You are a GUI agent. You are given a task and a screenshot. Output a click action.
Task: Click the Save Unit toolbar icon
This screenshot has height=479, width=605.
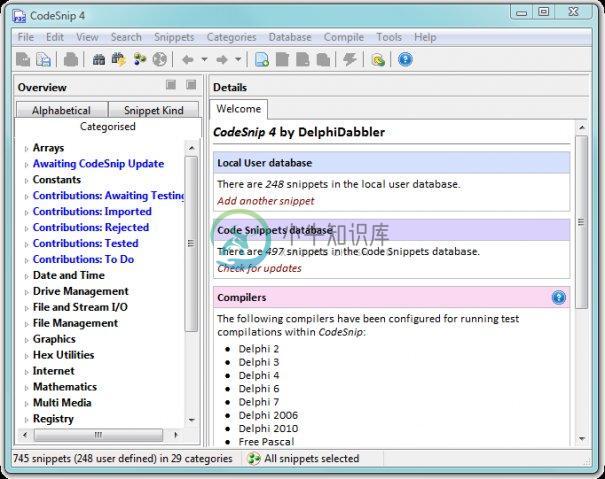pos(44,59)
